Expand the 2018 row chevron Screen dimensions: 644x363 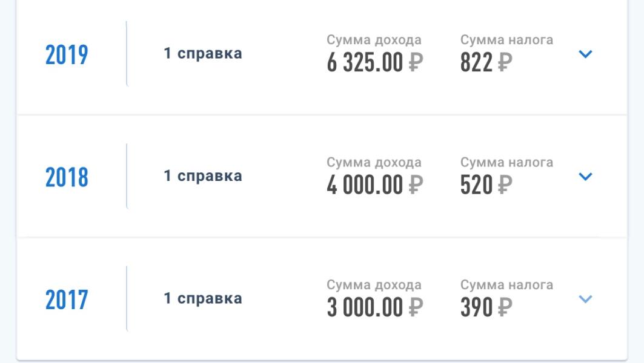click(x=585, y=177)
